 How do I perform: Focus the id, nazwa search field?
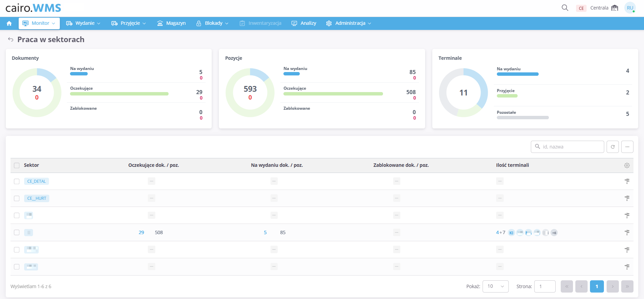(567, 147)
